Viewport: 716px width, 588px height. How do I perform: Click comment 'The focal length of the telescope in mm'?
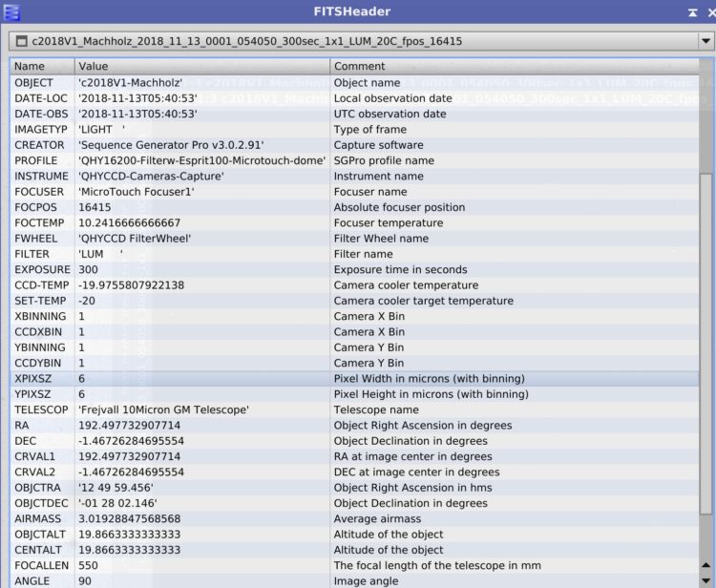[x=437, y=565]
